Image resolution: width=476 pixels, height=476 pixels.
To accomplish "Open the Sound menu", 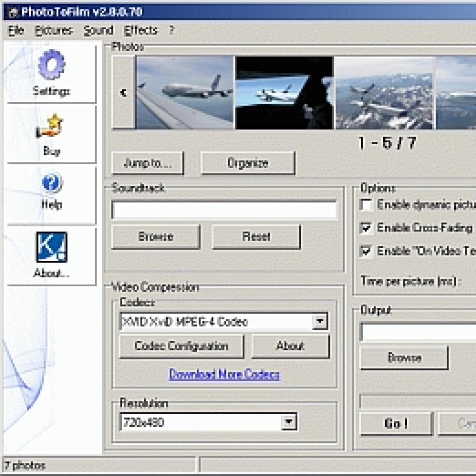I will pyautogui.click(x=99, y=30).
